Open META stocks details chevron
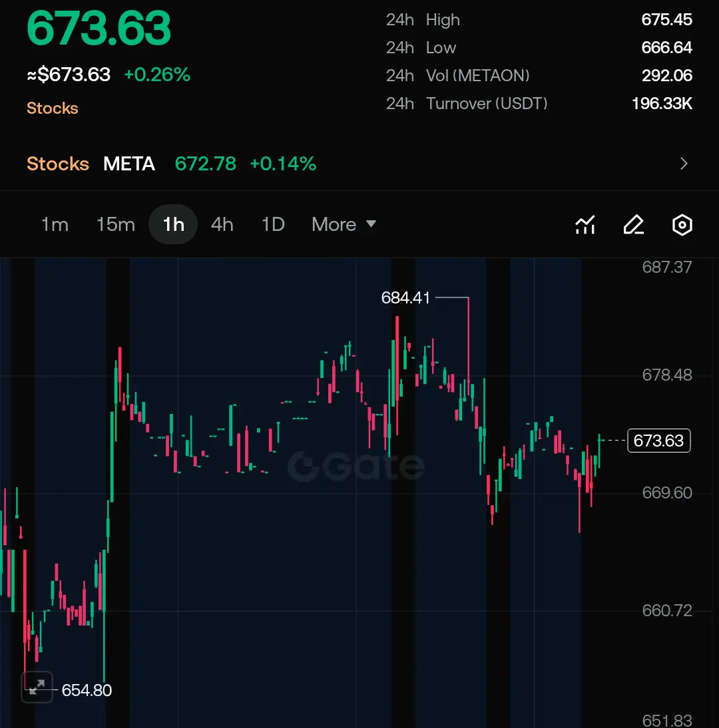 (x=684, y=164)
